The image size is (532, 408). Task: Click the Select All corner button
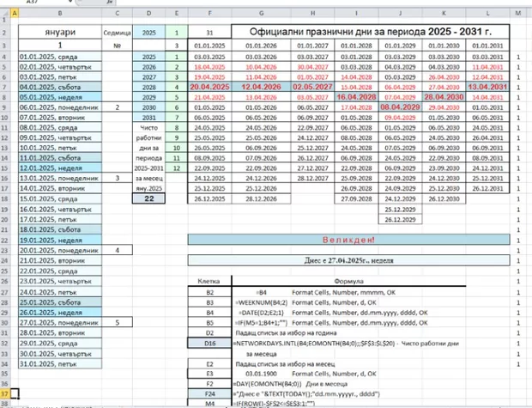click(x=5, y=15)
